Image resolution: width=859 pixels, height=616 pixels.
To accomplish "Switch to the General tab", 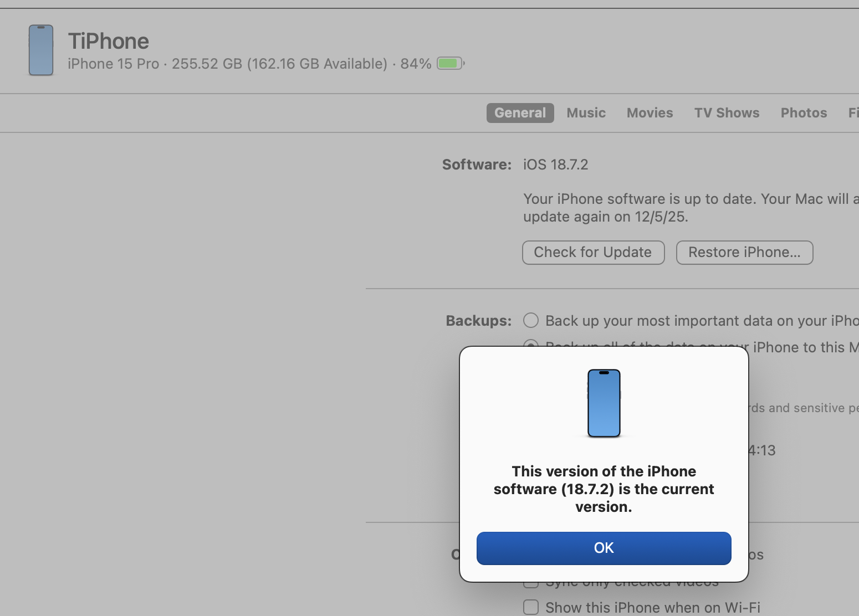I will 520,113.
